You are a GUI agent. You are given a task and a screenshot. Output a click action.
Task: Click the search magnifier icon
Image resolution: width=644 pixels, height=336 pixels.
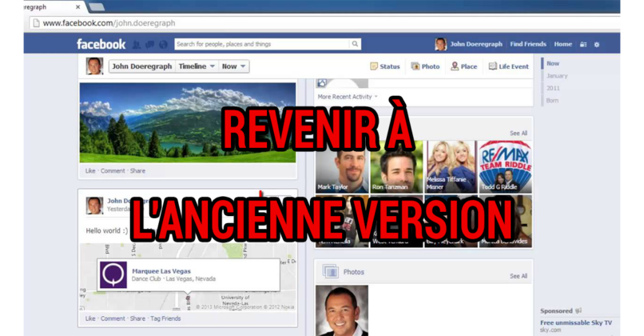coord(355,44)
